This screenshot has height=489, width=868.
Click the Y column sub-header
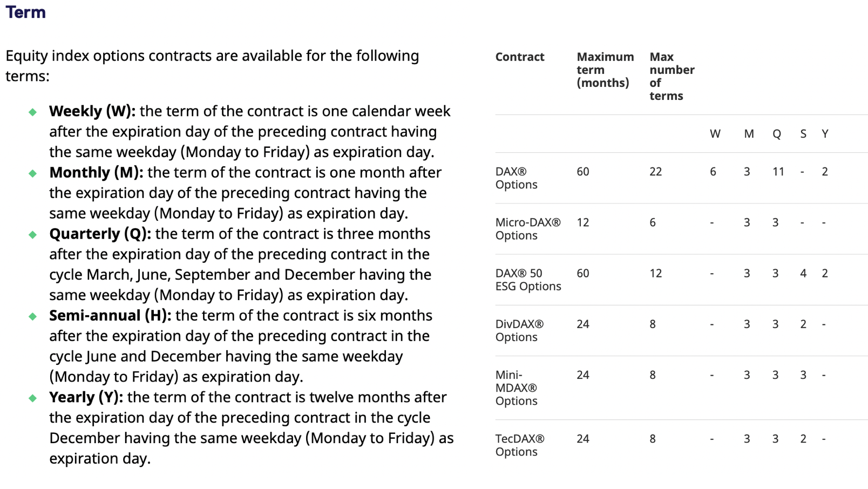point(825,134)
